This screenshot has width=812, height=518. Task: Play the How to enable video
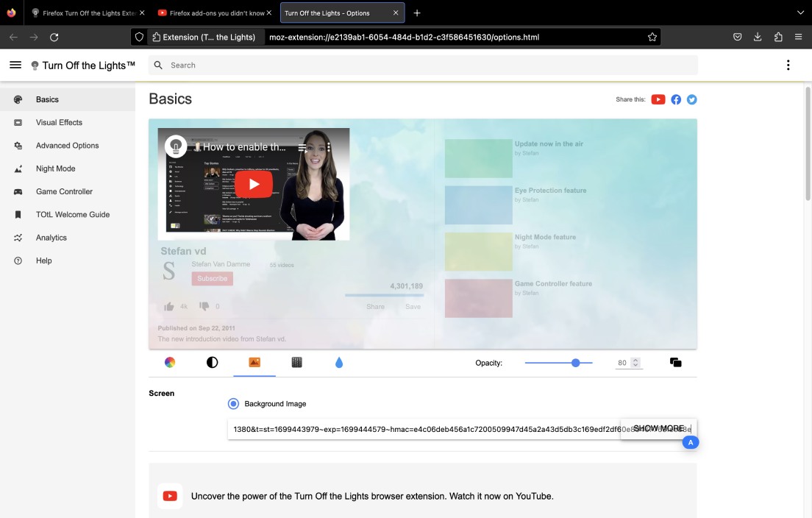tap(254, 184)
